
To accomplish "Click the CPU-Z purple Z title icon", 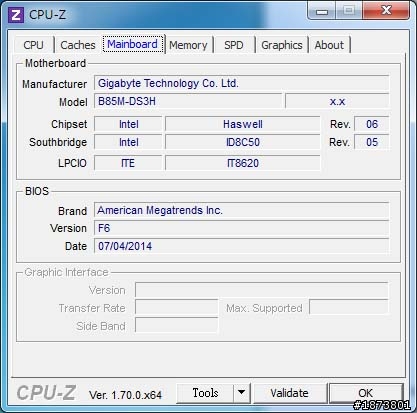I will [16, 15].
